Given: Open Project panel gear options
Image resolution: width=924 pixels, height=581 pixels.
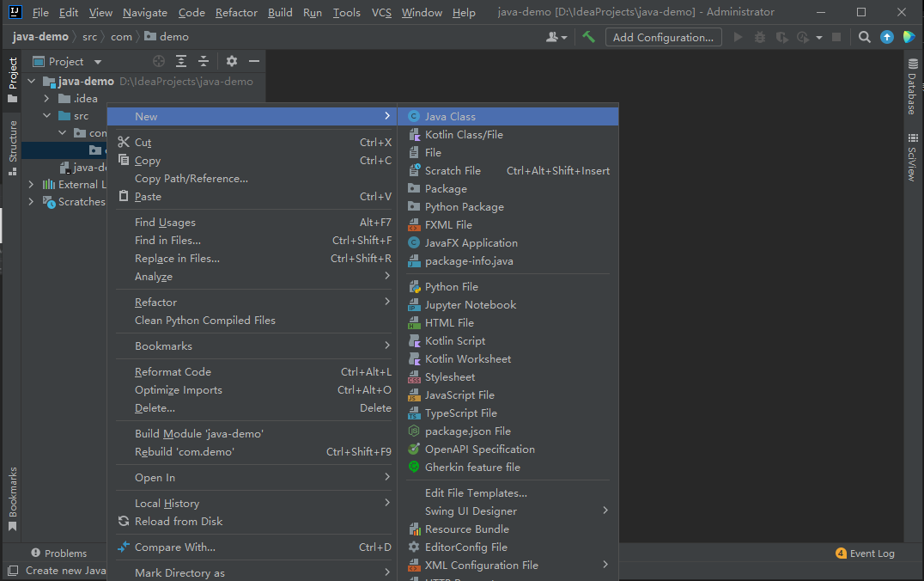Looking at the screenshot, I should tap(232, 61).
